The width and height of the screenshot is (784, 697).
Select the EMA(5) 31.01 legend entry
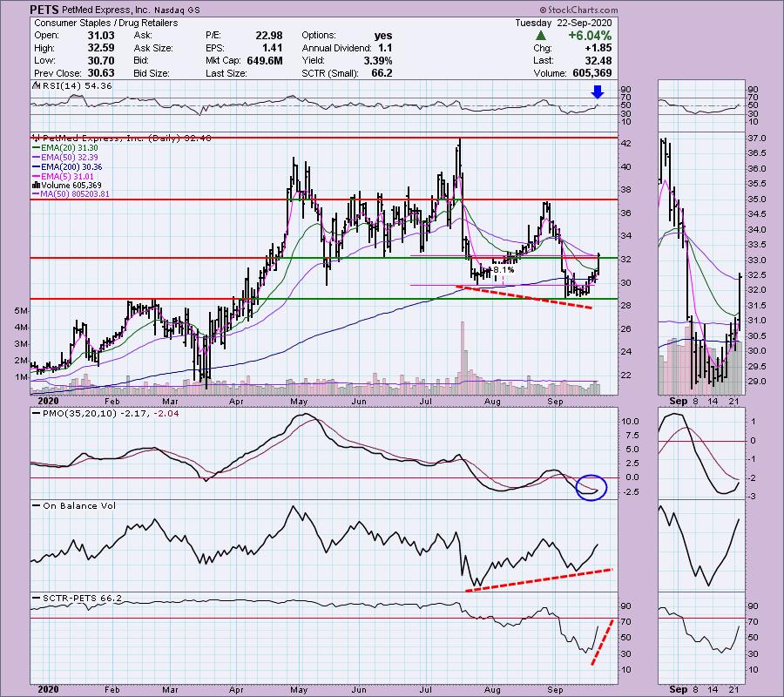(63, 177)
